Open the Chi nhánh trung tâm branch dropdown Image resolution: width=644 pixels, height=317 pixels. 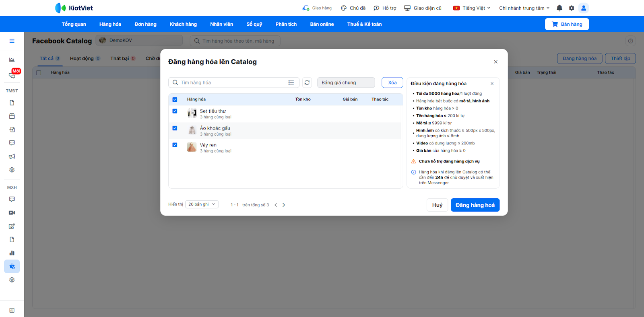coord(524,8)
